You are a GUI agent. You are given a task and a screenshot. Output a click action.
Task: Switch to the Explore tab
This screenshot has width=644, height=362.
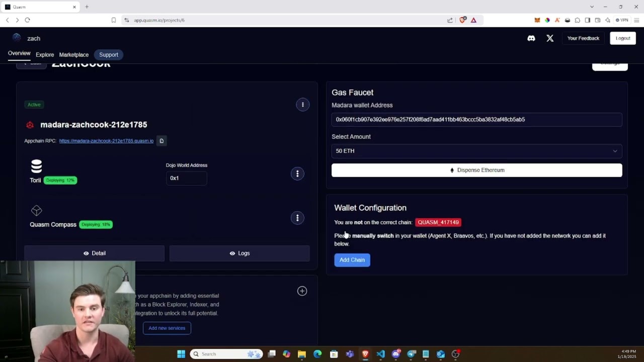coord(45,55)
